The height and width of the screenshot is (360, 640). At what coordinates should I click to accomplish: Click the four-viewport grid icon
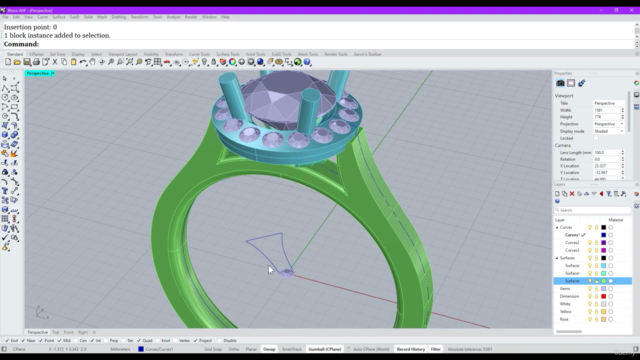click(158, 62)
